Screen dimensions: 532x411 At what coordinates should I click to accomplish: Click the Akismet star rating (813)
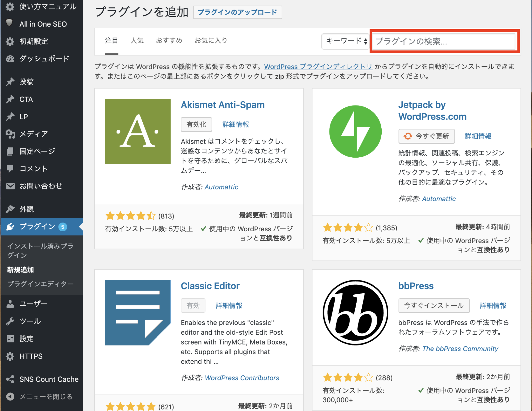point(139,216)
